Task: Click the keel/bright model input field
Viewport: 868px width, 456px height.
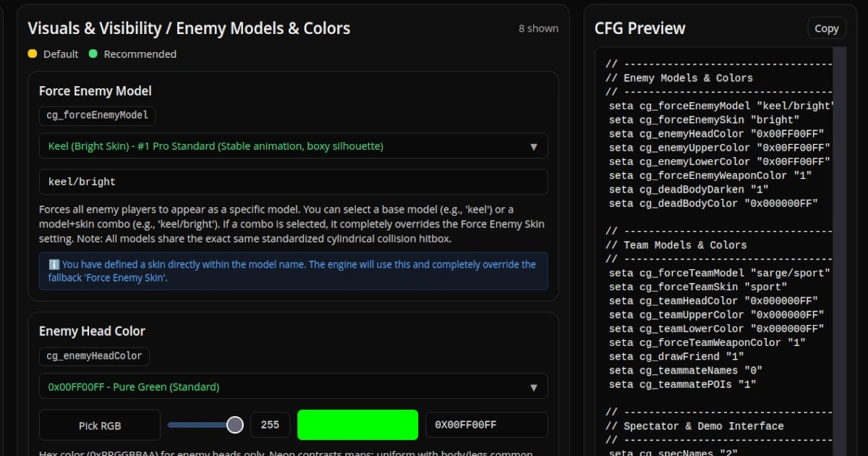Action: tap(293, 182)
